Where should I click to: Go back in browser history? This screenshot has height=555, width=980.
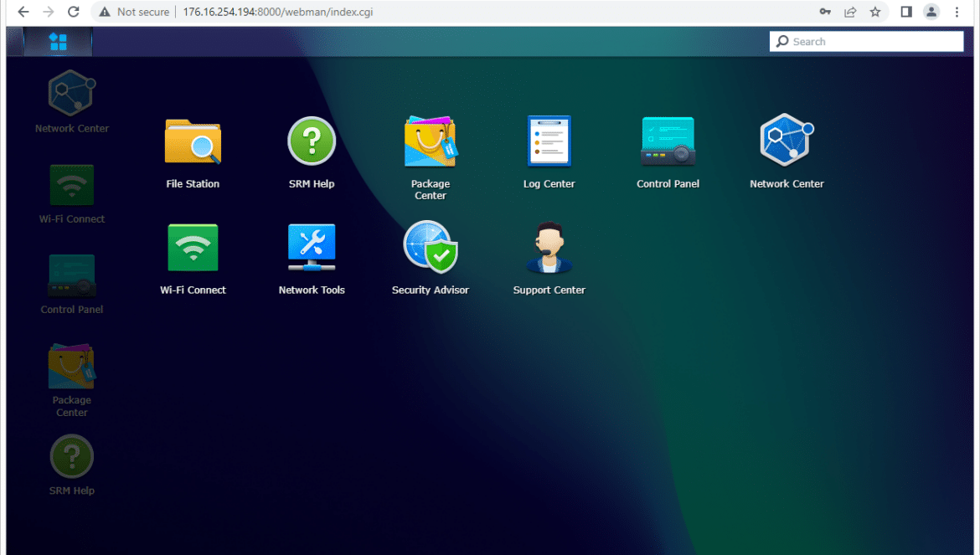[23, 12]
